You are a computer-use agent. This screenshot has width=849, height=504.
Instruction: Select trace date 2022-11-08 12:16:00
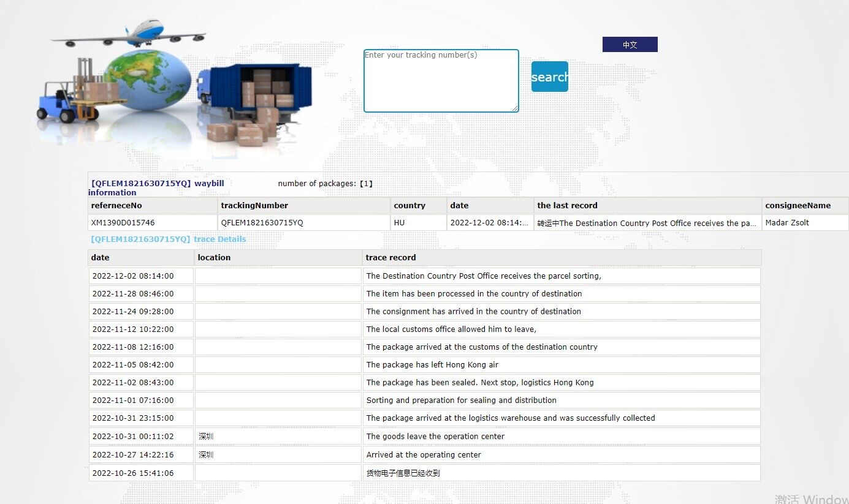coord(141,347)
